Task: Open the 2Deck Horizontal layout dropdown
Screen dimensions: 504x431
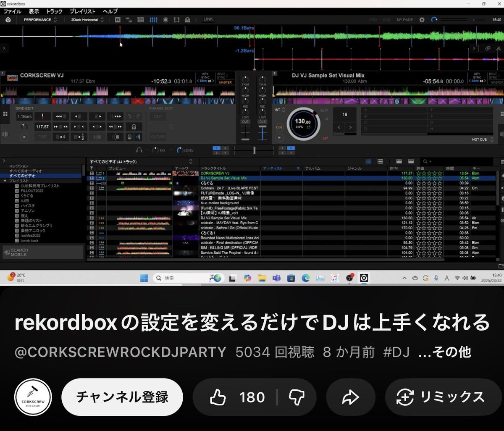Action: pyautogui.click(x=87, y=20)
